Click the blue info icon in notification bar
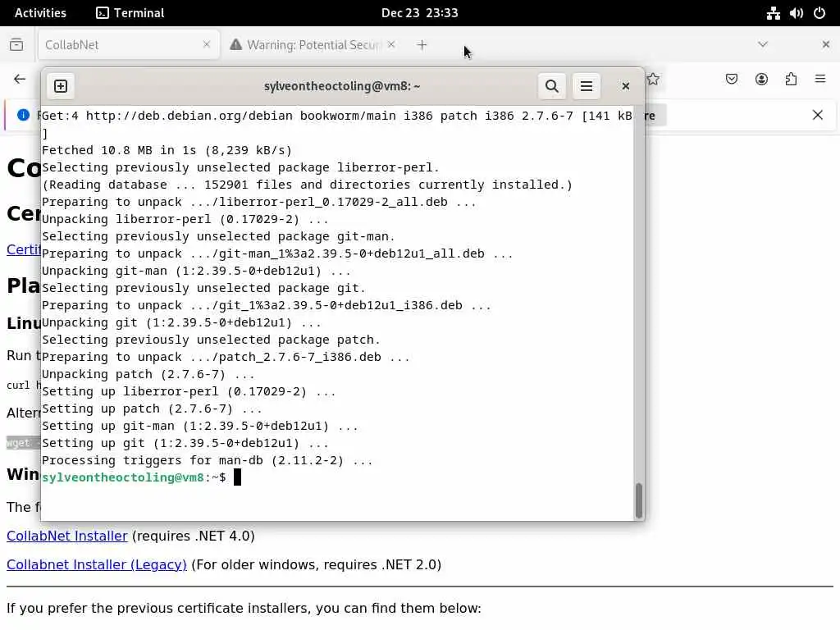 (x=23, y=115)
